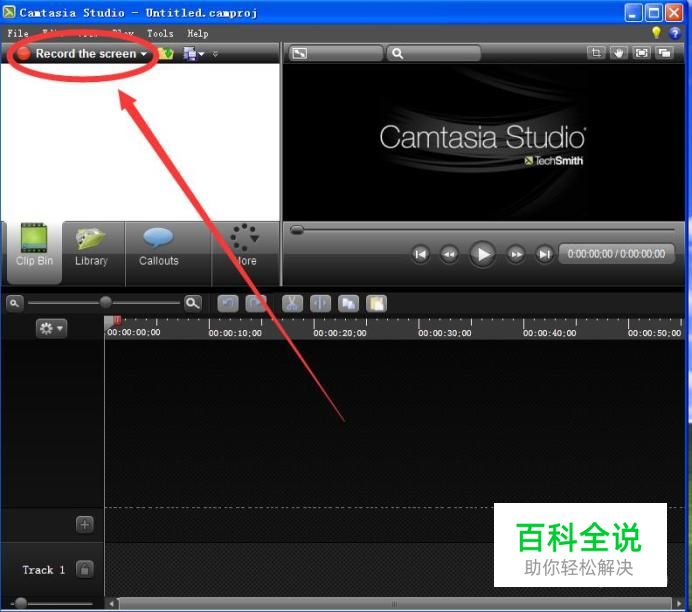
Task: Click the Redo icon in timeline toolbar
Action: click(256, 303)
